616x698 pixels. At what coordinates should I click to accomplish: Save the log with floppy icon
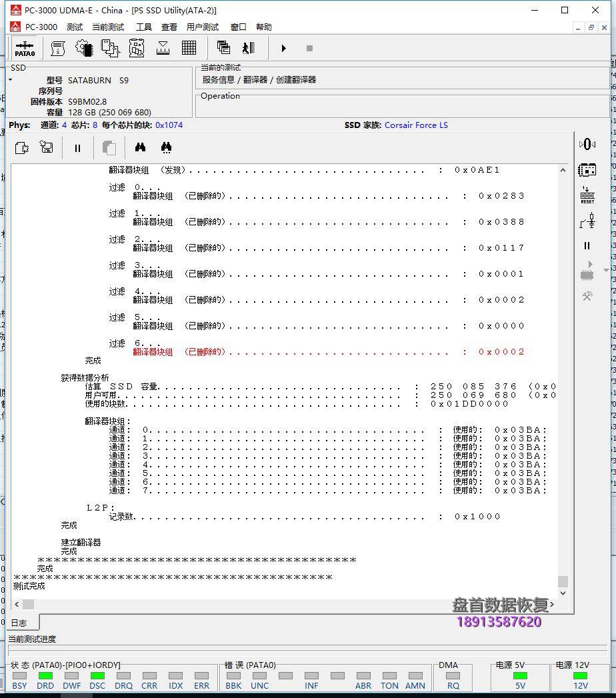tap(46, 147)
